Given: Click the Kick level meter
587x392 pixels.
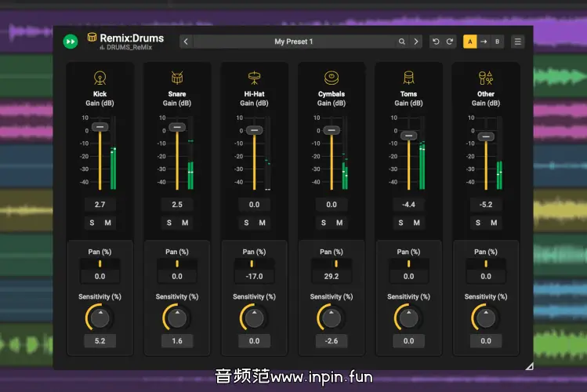Looking at the screenshot, I should 114,153.
